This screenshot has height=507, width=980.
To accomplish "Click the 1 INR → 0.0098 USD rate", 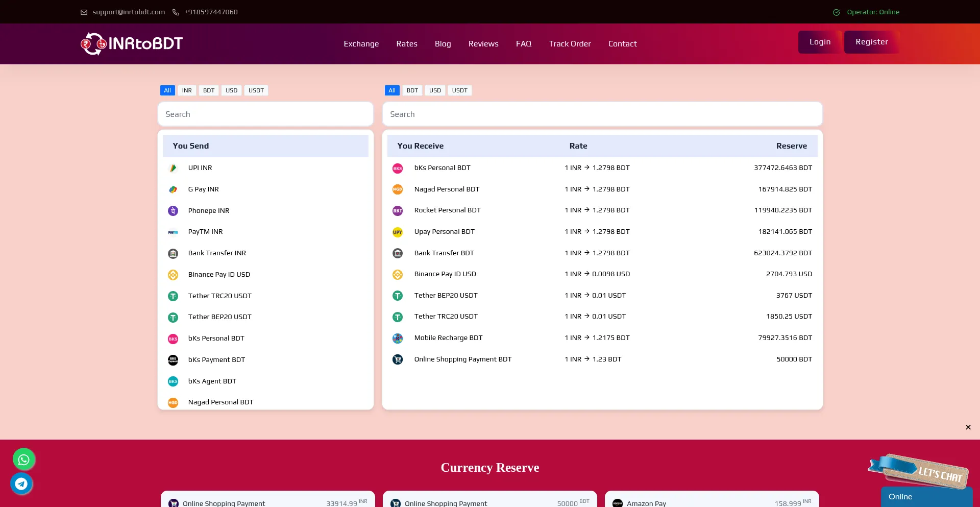I will coord(597,274).
